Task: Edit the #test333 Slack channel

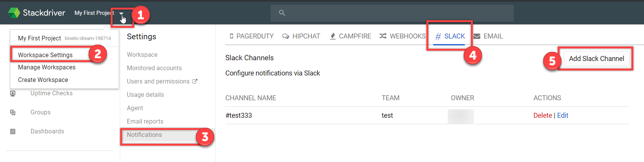Action: click(x=563, y=115)
